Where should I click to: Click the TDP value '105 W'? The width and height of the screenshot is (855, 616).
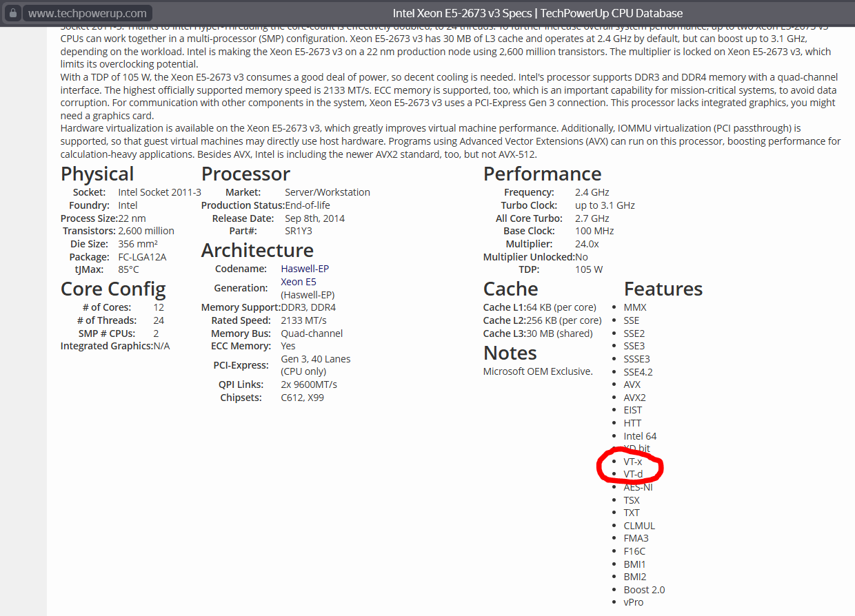(x=589, y=269)
